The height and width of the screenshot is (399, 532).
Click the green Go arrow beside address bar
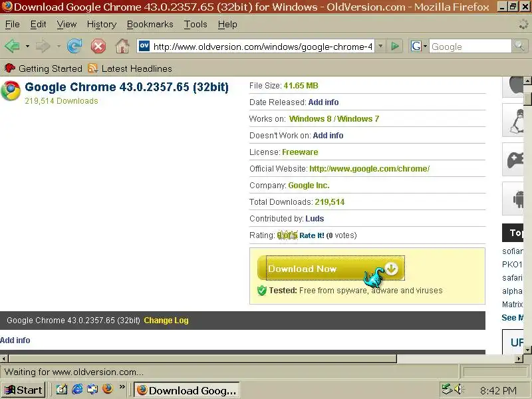[x=394, y=46]
